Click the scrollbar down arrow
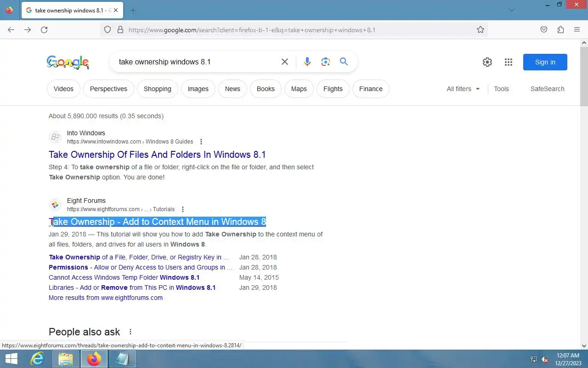The width and height of the screenshot is (588, 368). point(584,345)
